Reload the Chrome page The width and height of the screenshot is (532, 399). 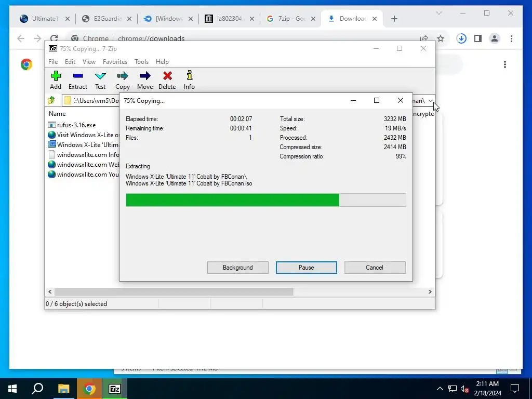point(54,38)
